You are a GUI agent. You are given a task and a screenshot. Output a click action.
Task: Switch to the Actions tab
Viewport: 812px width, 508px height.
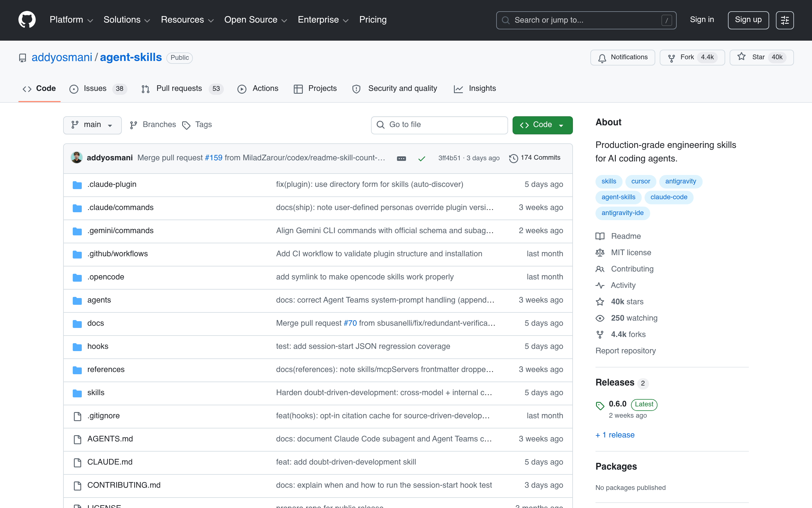(x=258, y=89)
